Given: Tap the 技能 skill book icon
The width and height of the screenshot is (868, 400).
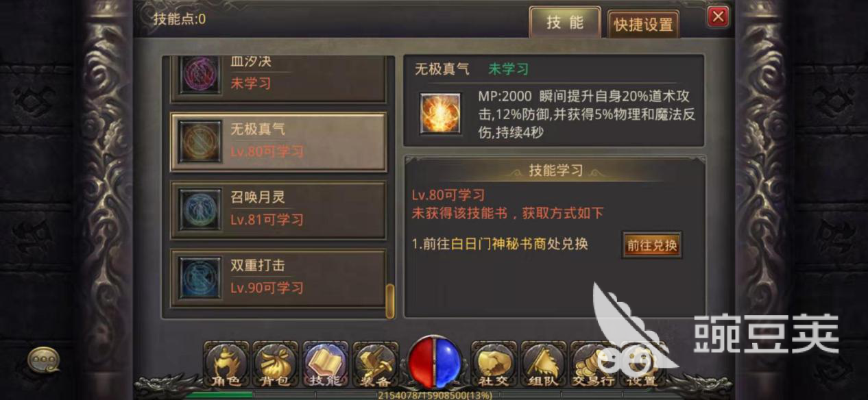Looking at the screenshot, I should point(325,364).
